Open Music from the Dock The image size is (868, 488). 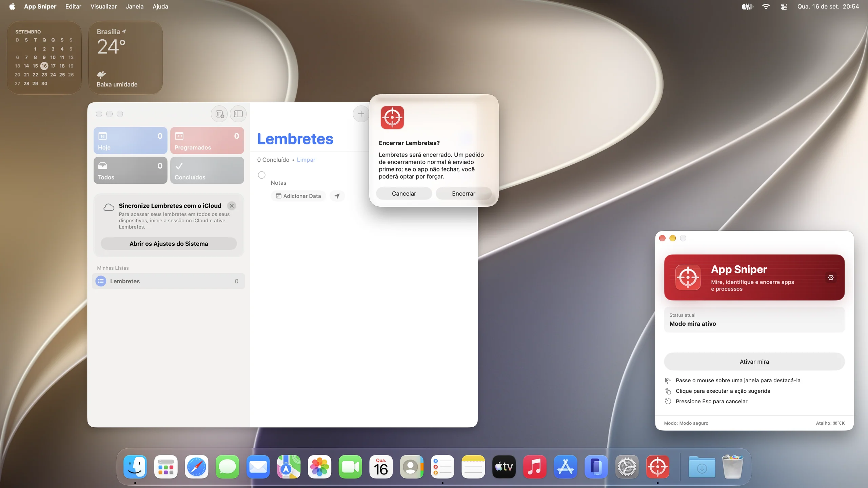point(535,467)
